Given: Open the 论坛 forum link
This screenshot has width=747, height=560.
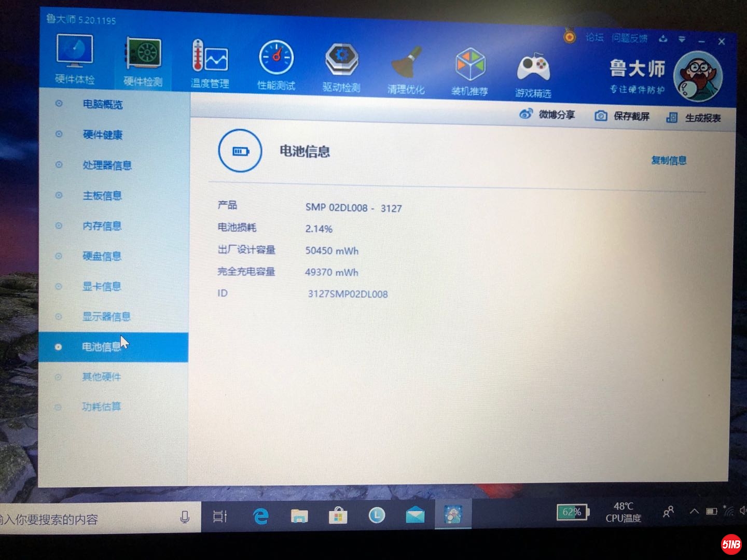Looking at the screenshot, I should [x=594, y=37].
